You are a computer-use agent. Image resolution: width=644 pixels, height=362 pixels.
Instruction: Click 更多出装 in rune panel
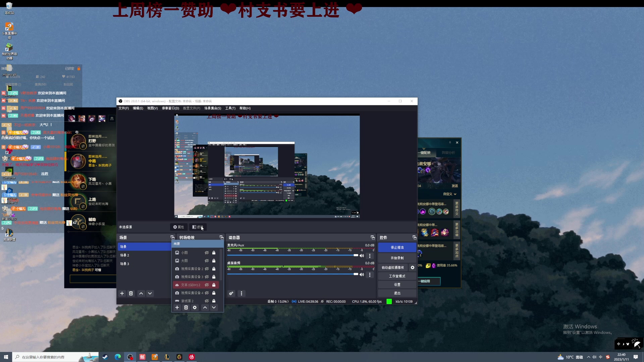click(x=457, y=229)
